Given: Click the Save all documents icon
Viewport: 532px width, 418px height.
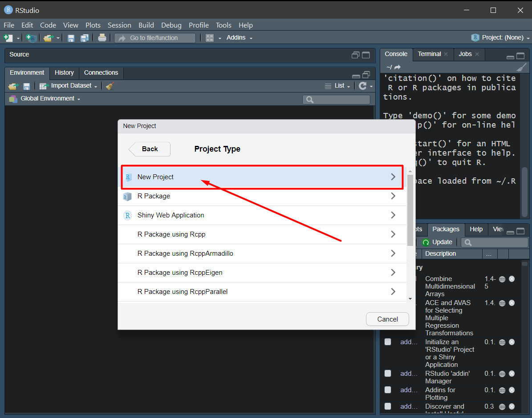Looking at the screenshot, I should coord(85,38).
